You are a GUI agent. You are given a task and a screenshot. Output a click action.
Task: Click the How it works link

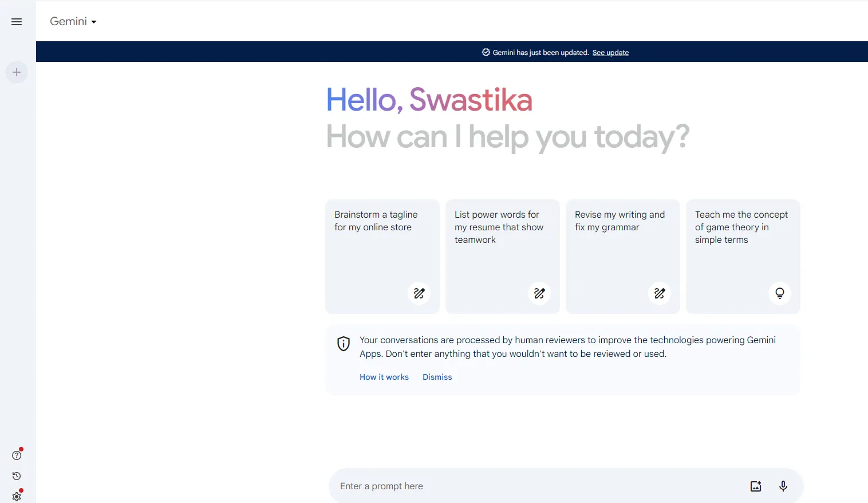tap(384, 377)
